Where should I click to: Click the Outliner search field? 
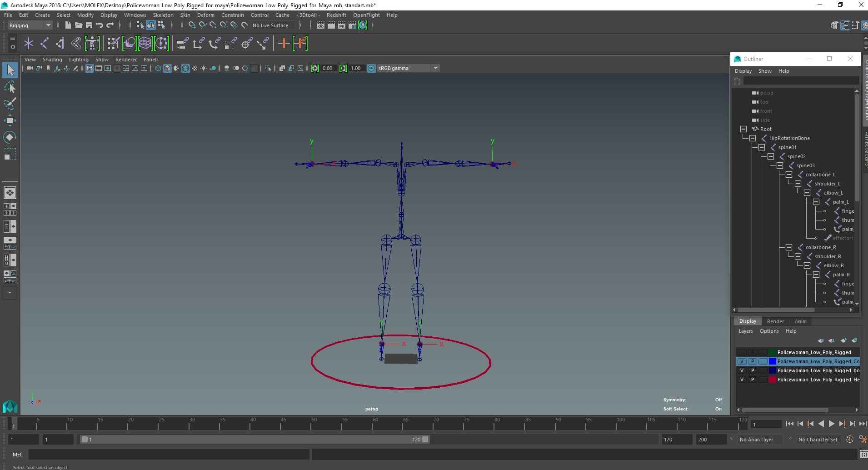point(801,81)
